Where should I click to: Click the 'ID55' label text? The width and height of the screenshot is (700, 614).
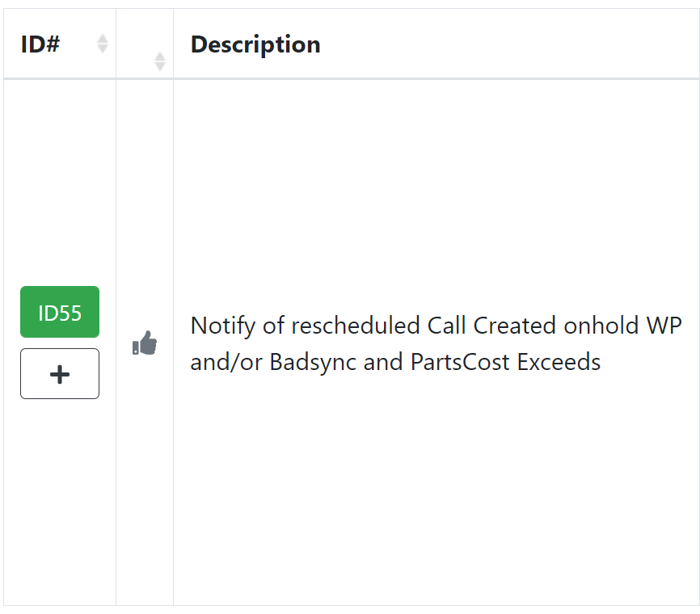point(60,313)
